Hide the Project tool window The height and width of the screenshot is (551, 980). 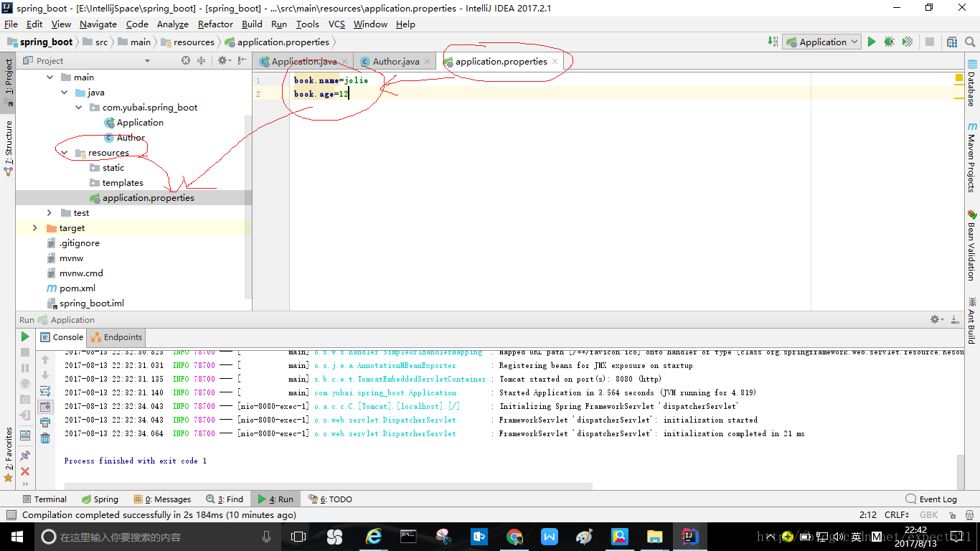[x=241, y=61]
